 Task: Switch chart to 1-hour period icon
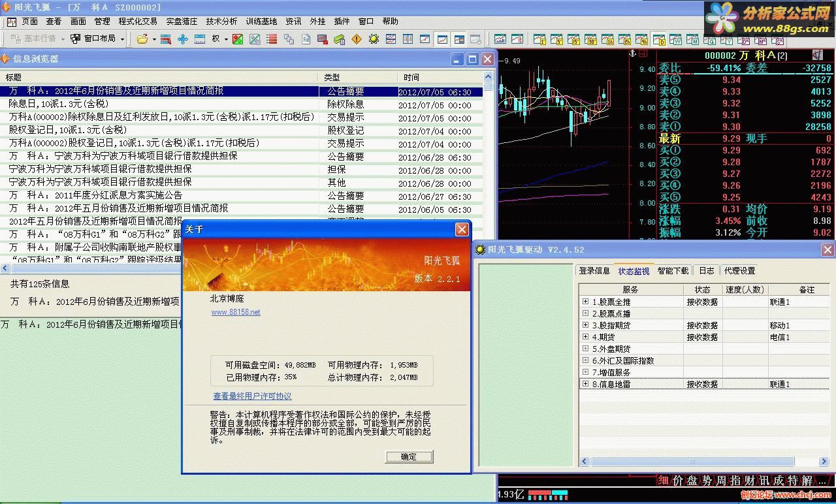pos(607,39)
